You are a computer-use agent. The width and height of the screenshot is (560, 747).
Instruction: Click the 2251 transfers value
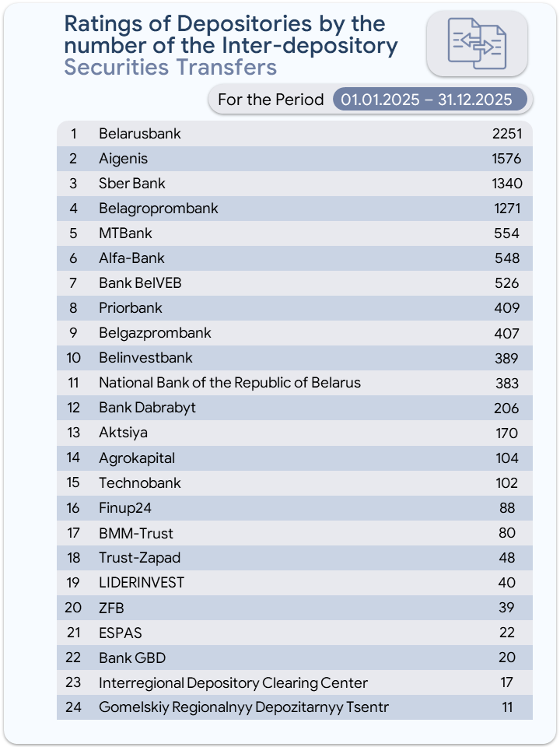click(x=506, y=134)
